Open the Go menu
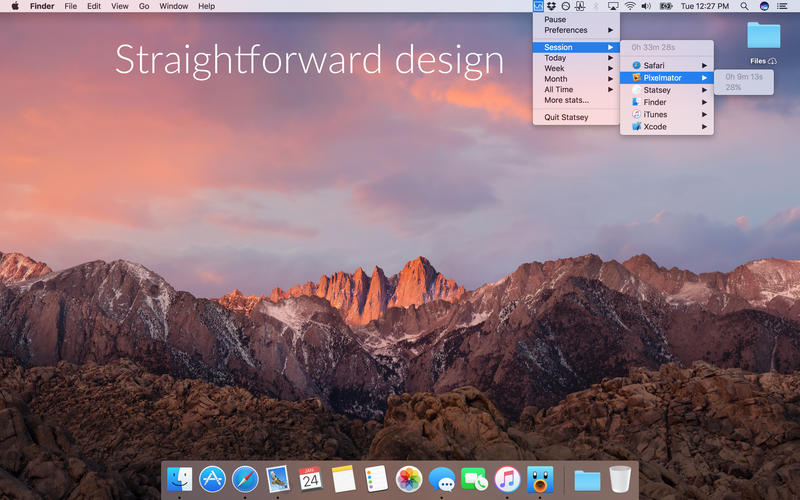Viewport: 800px width, 500px height. point(144,6)
